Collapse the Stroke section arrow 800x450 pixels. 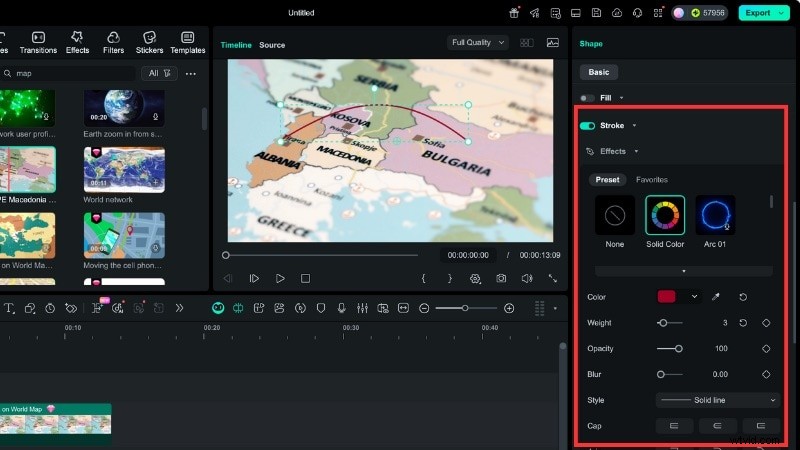click(634, 126)
